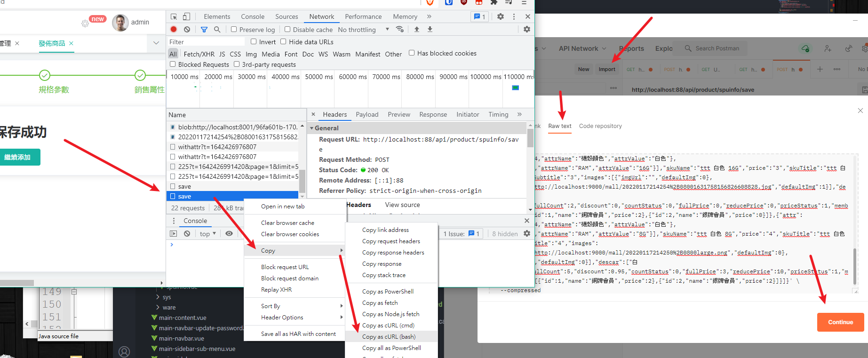Choose Copy as cURL (cmd)

click(391, 326)
